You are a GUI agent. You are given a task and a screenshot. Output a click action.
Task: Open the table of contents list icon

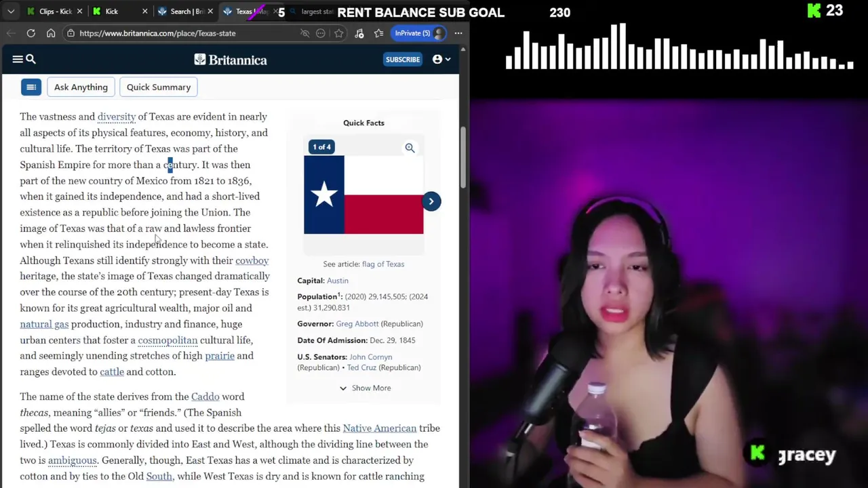31,87
